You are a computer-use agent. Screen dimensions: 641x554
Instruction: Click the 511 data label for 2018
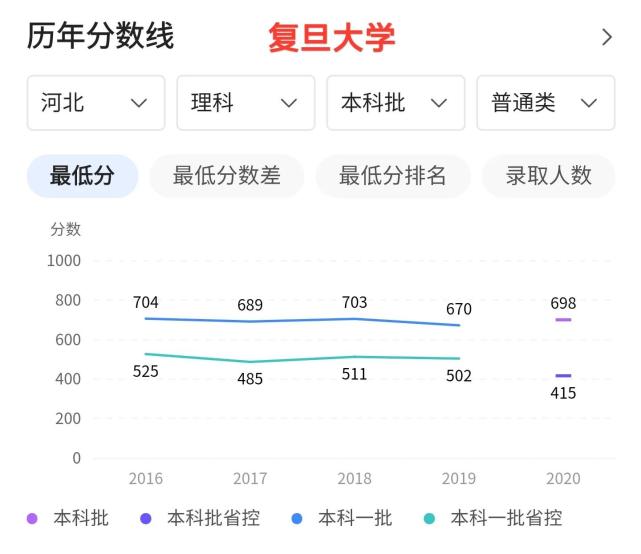pyautogui.click(x=354, y=375)
